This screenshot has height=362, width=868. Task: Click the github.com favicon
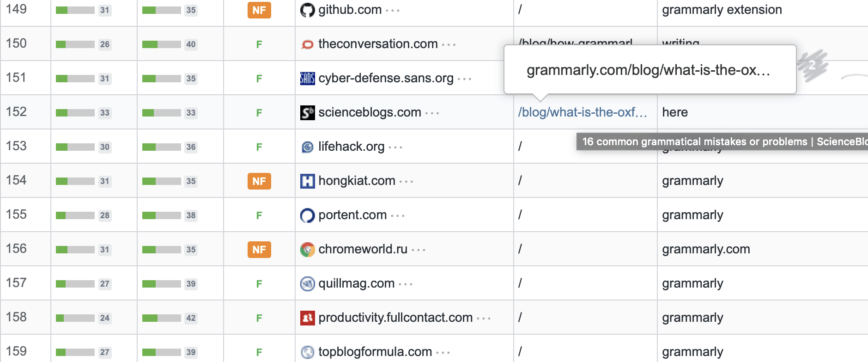[307, 10]
